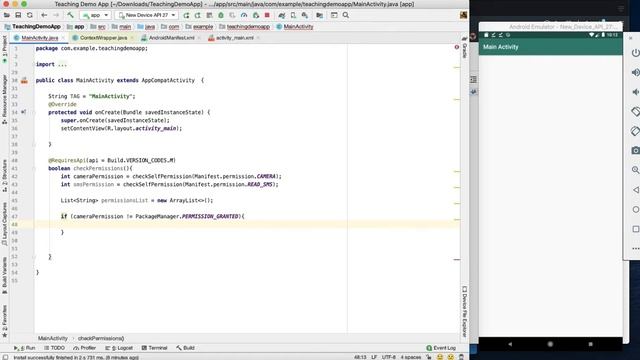Screen dimensions: 640x360
Task: Expand the collapsed import block
Action: [x=62, y=64]
